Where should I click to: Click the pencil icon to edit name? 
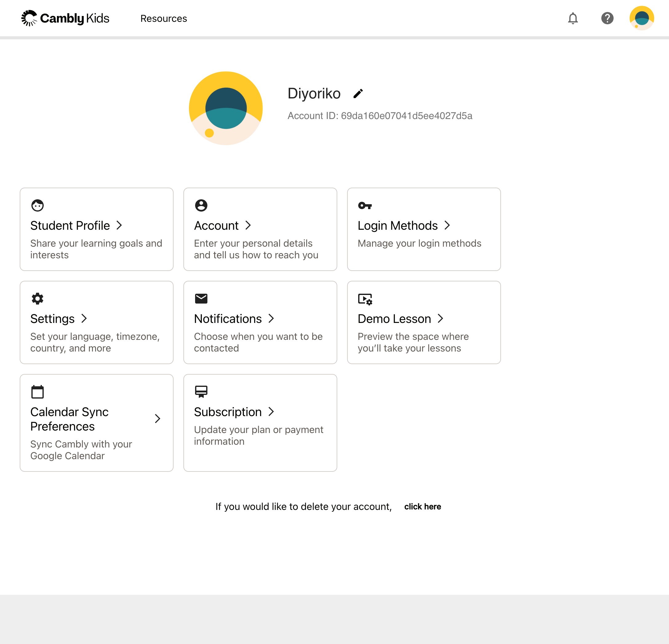tap(358, 93)
